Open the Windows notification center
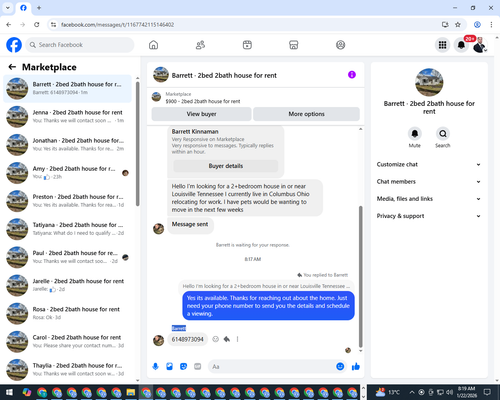 (488, 392)
